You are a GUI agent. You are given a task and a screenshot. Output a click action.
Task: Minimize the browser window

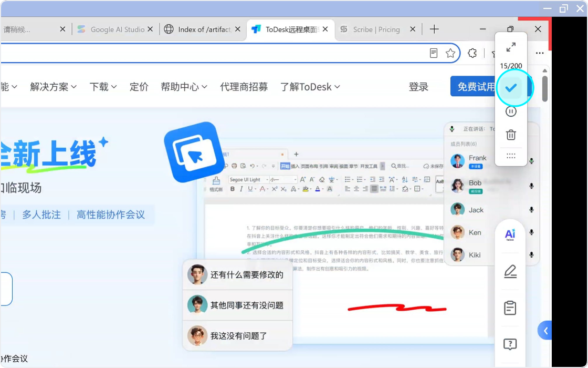click(x=482, y=29)
